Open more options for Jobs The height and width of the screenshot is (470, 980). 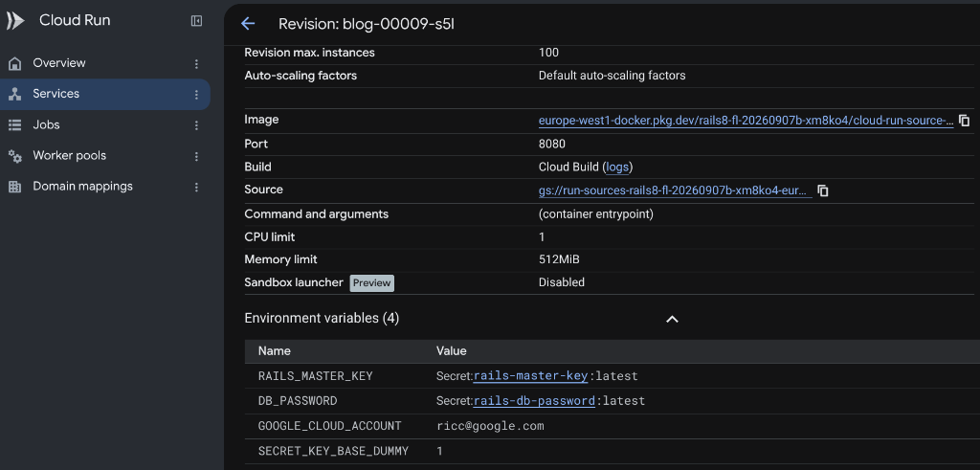[196, 125]
